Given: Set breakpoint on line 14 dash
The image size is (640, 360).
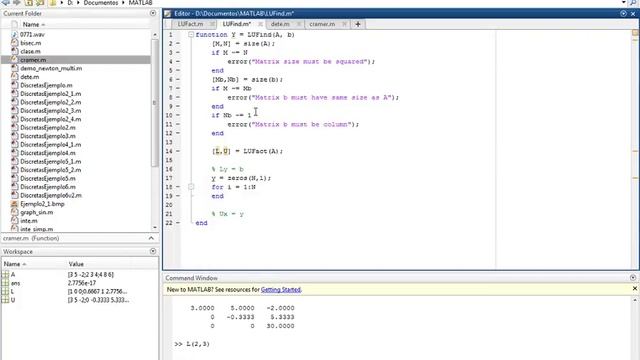Looking at the screenshot, I should [178, 151].
